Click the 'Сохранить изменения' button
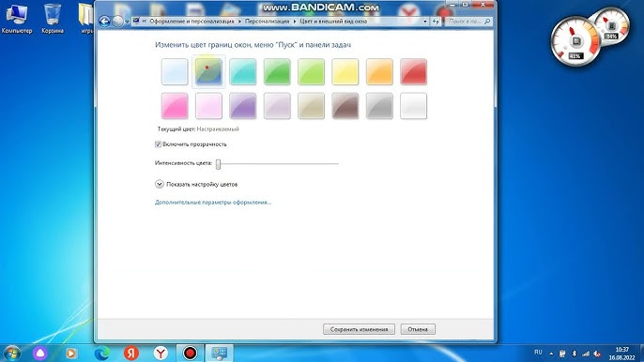The image size is (644, 362). [x=359, y=329]
